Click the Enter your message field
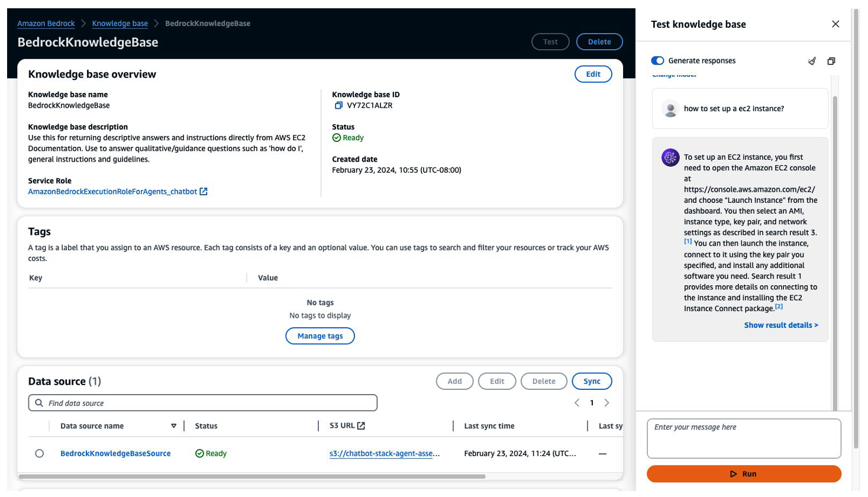 (744, 438)
